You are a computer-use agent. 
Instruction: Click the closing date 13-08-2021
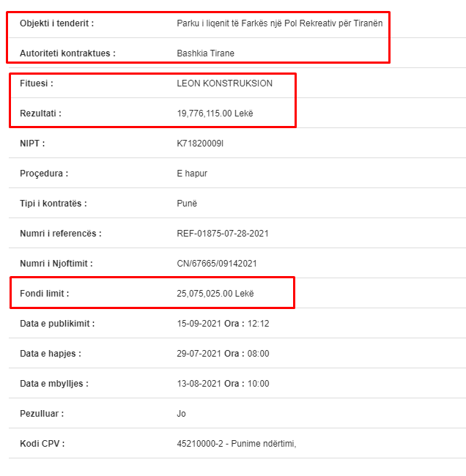pos(199,384)
